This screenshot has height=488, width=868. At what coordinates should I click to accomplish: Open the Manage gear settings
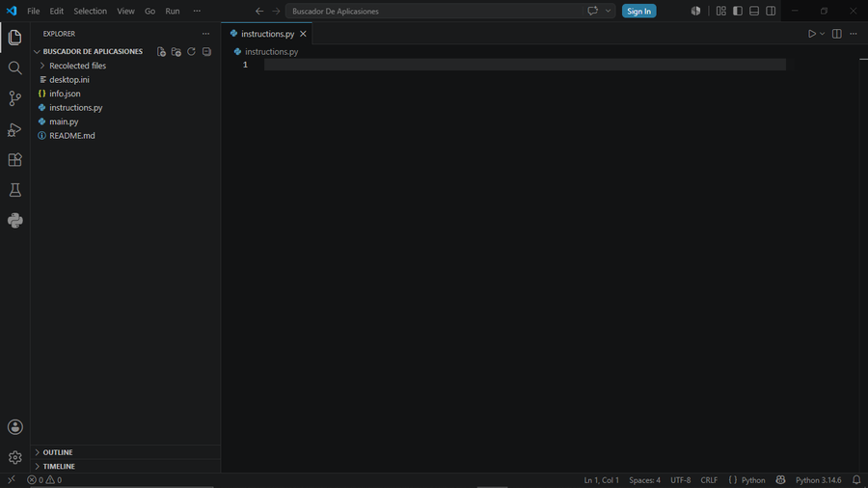coord(14,457)
